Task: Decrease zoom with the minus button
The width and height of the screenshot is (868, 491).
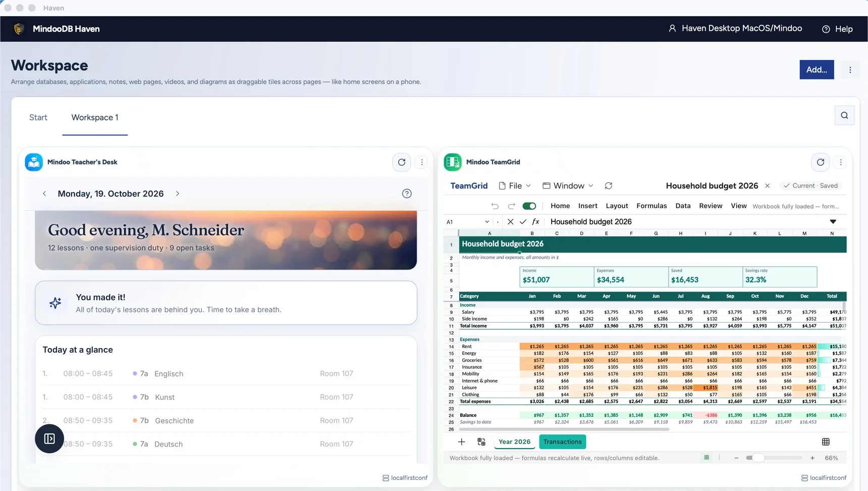Action: (x=736, y=458)
